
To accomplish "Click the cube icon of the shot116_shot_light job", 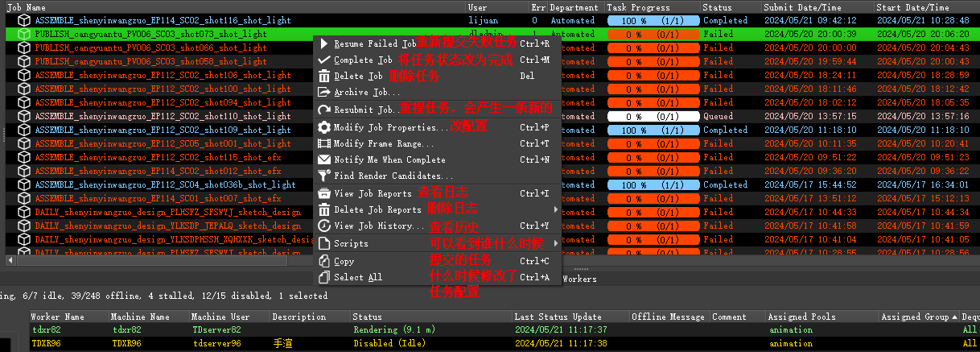I will [x=24, y=20].
